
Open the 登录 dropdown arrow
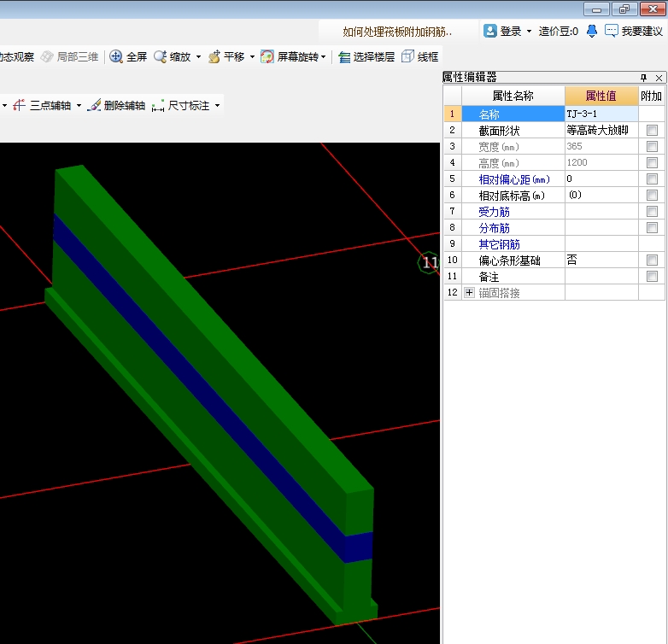pyautogui.click(x=529, y=31)
